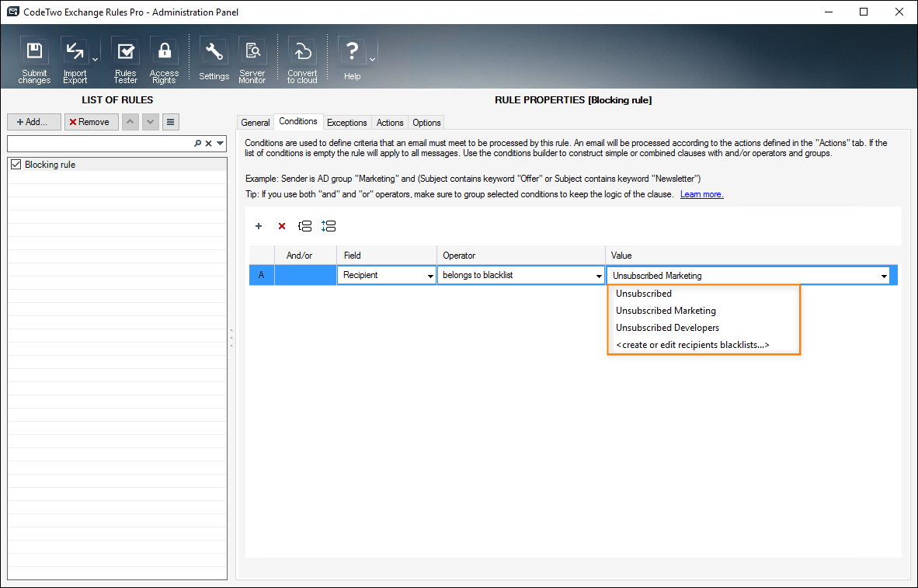Expand the Import Export dropdown arrow
This screenshot has height=588, width=918.
[x=95, y=60]
